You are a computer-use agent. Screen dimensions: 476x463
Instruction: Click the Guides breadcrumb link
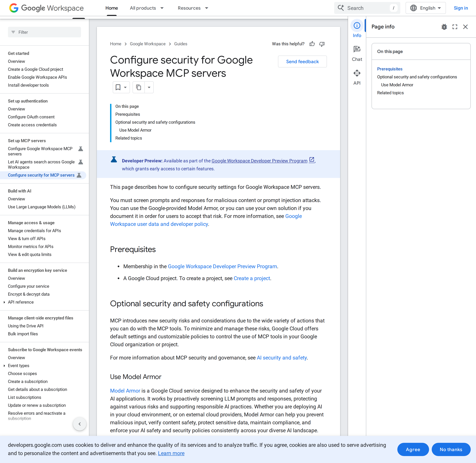point(181,44)
